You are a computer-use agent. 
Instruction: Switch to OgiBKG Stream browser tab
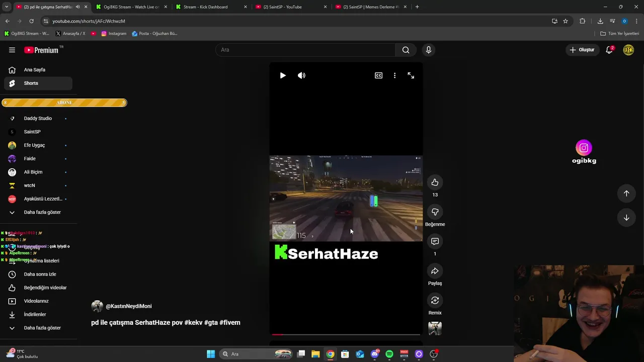[131, 7]
